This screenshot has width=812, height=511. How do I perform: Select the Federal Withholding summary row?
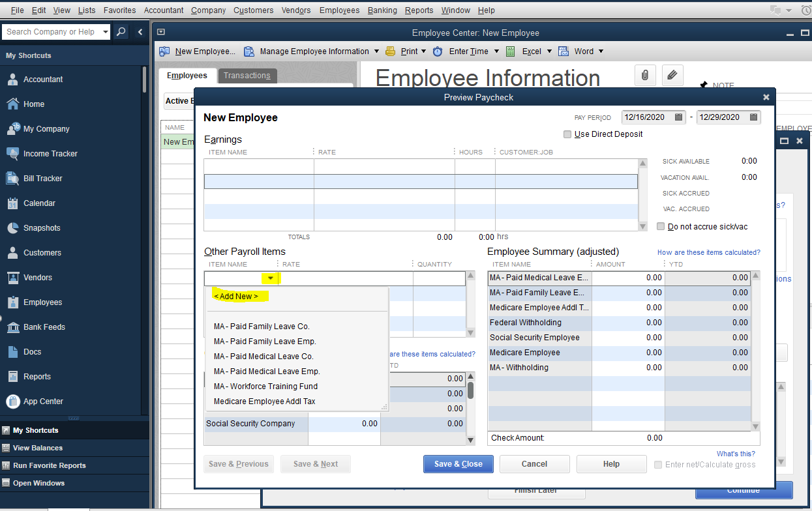tap(620, 323)
